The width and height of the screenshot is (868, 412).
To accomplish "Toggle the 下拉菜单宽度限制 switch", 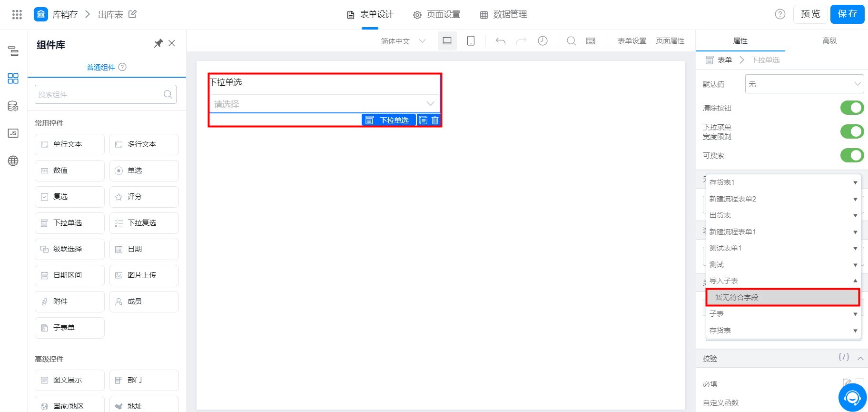I will click(x=852, y=131).
